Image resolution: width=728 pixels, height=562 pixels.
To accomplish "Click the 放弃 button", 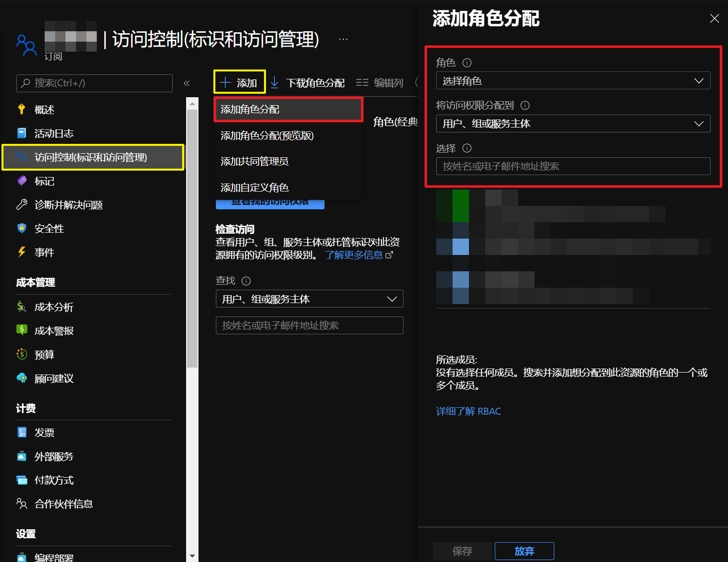I will click(524, 551).
